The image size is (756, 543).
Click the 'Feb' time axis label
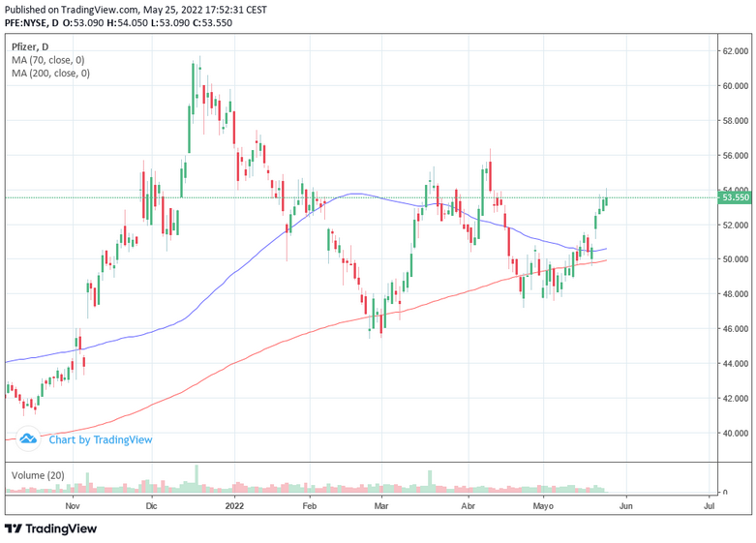[310, 506]
